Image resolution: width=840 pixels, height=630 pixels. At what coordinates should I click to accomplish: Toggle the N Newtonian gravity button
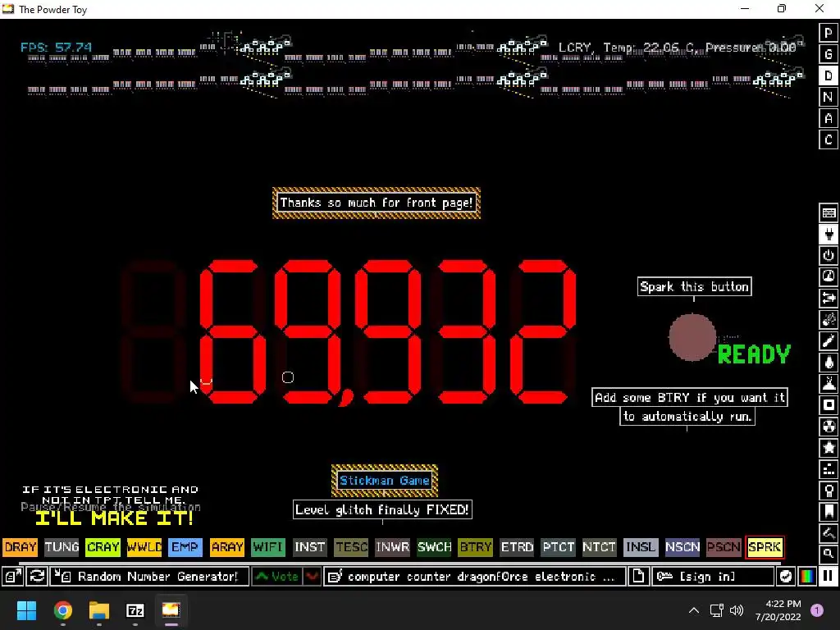pyautogui.click(x=829, y=98)
